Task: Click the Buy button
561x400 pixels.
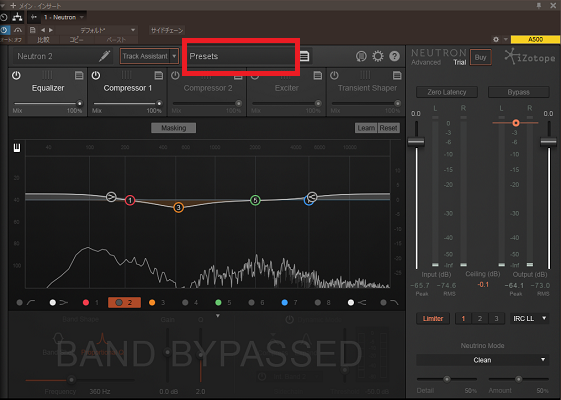Action: point(480,57)
